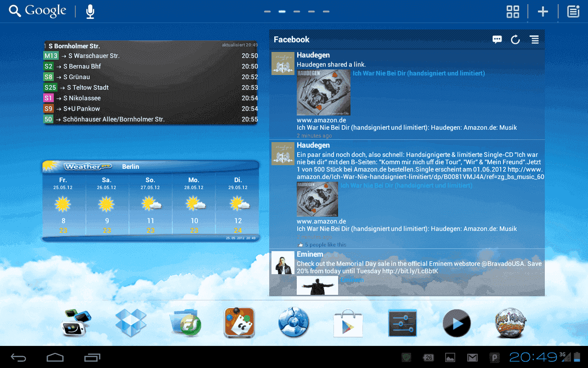
Task: Tap '5 people like this' text
Action: coord(326,245)
